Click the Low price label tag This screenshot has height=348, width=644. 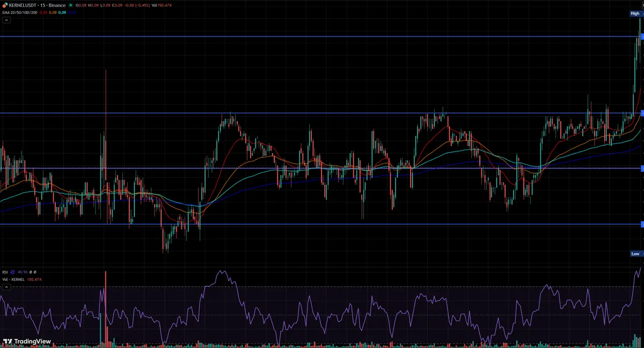coord(635,253)
